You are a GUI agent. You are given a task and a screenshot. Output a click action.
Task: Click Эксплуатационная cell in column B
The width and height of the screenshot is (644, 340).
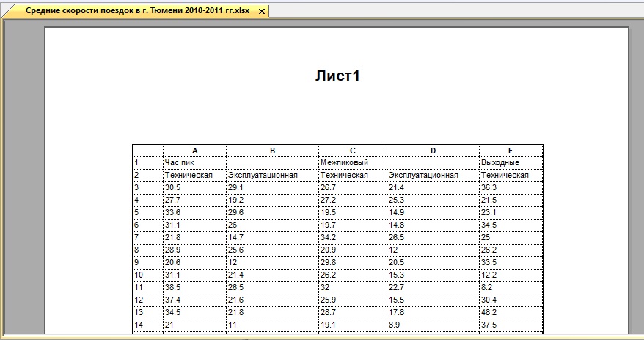coord(272,175)
